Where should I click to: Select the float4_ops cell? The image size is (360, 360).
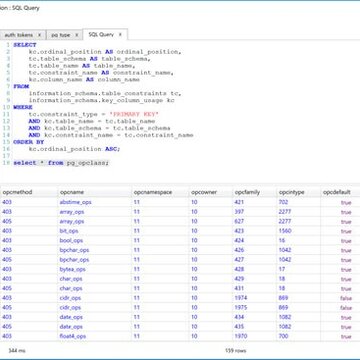tap(73, 336)
